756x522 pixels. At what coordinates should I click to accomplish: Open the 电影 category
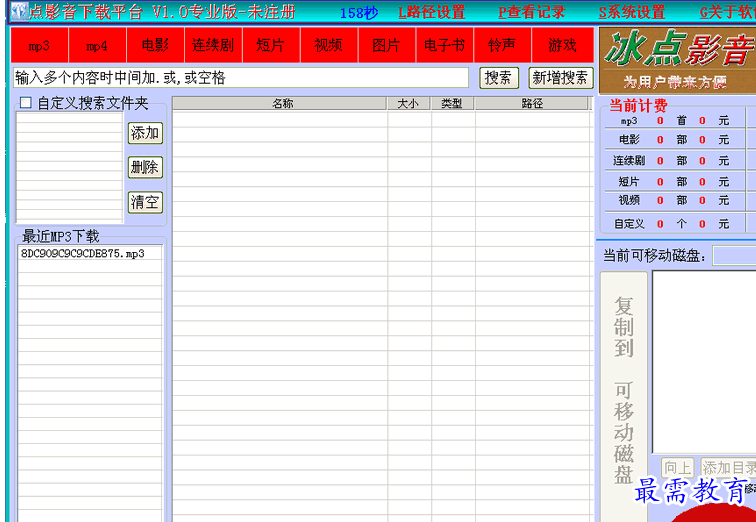click(155, 46)
